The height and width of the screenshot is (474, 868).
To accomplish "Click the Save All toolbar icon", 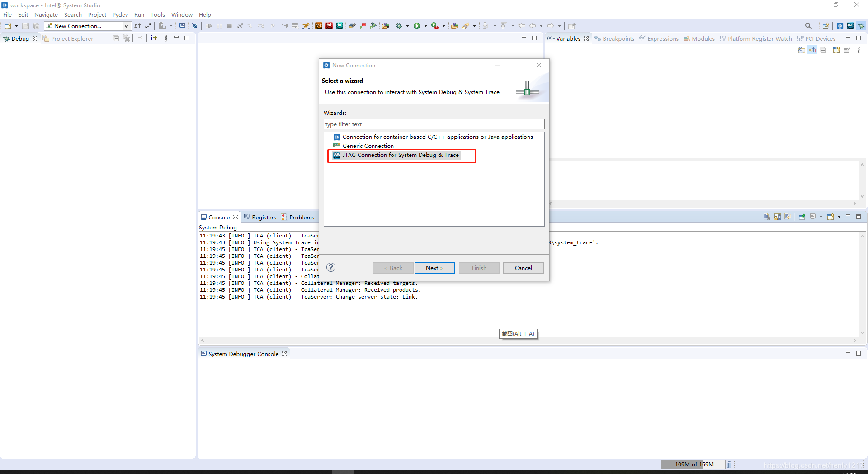I will pyautogui.click(x=36, y=26).
